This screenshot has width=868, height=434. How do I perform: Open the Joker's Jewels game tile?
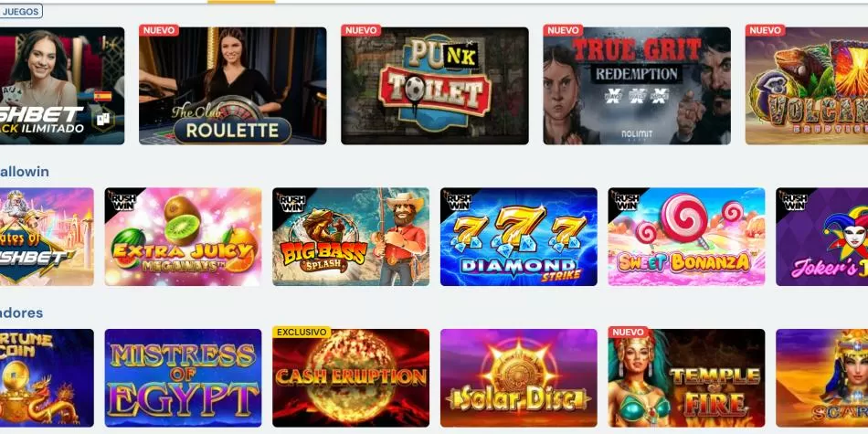(x=822, y=237)
